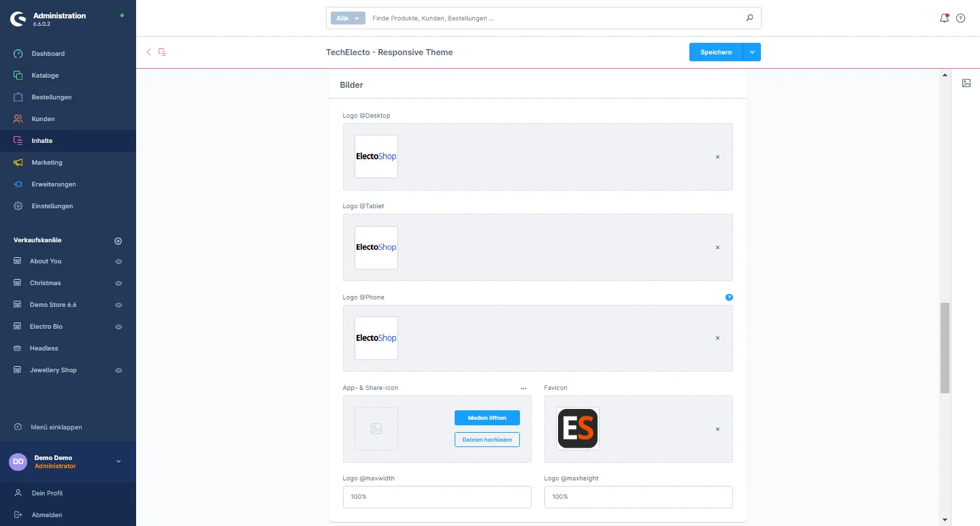
Task: Go to Einstellungen in sidebar
Action: [x=52, y=206]
